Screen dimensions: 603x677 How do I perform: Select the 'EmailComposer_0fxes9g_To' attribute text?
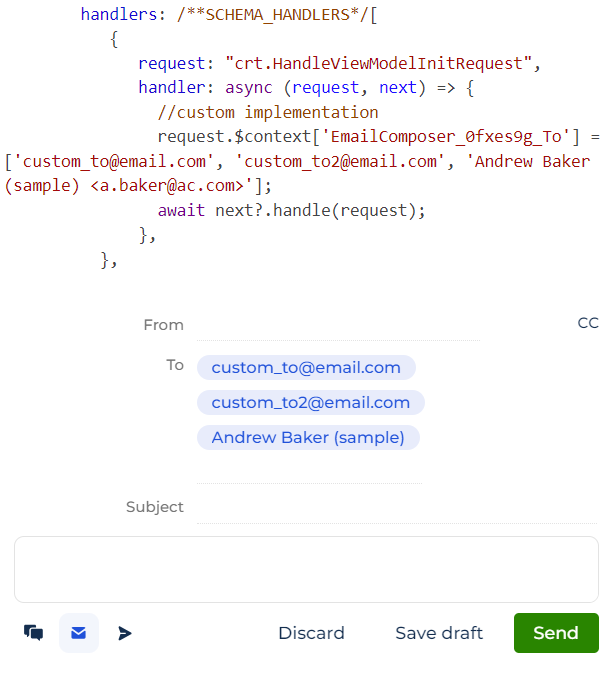(x=446, y=137)
